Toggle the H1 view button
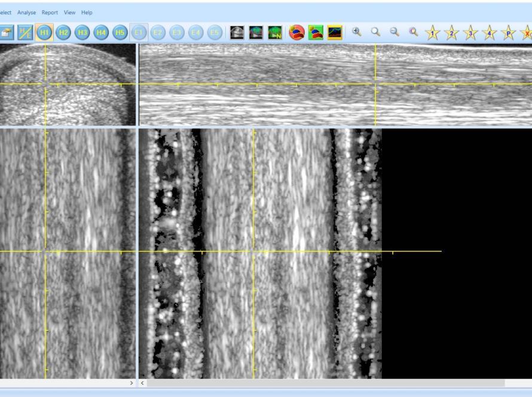The width and height of the screenshot is (532, 397). (44, 32)
